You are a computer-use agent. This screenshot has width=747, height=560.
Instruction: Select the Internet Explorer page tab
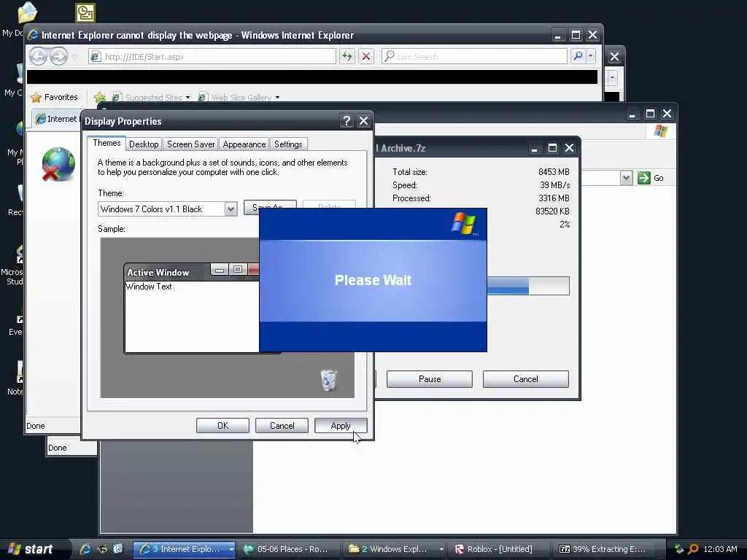[56, 119]
